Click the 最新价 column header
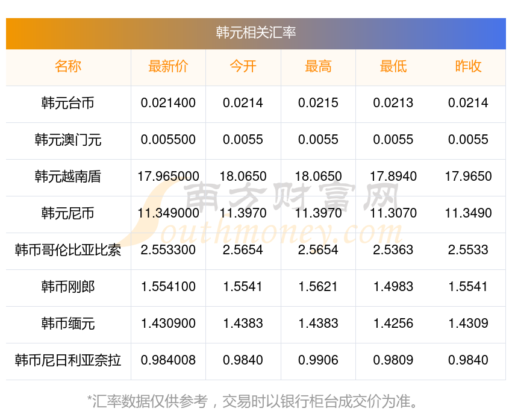The height and width of the screenshot is (420, 512). click(168, 67)
